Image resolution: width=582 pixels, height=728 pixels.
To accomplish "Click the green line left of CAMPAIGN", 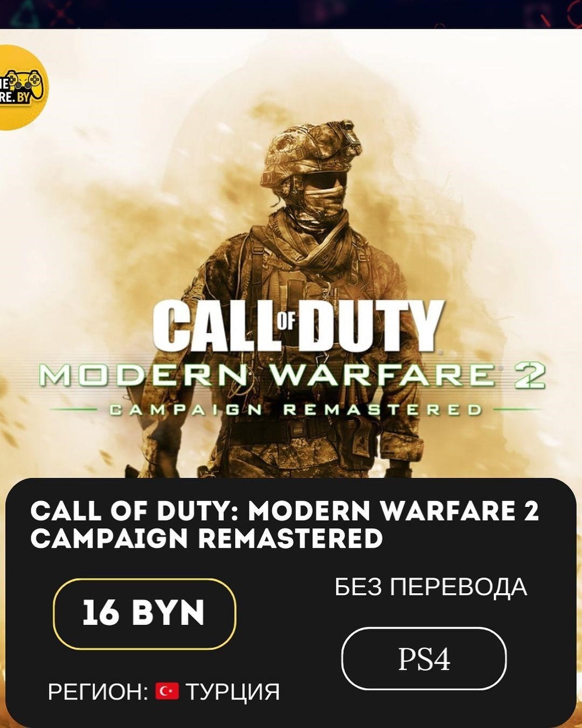I will click(x=74, y=410).
